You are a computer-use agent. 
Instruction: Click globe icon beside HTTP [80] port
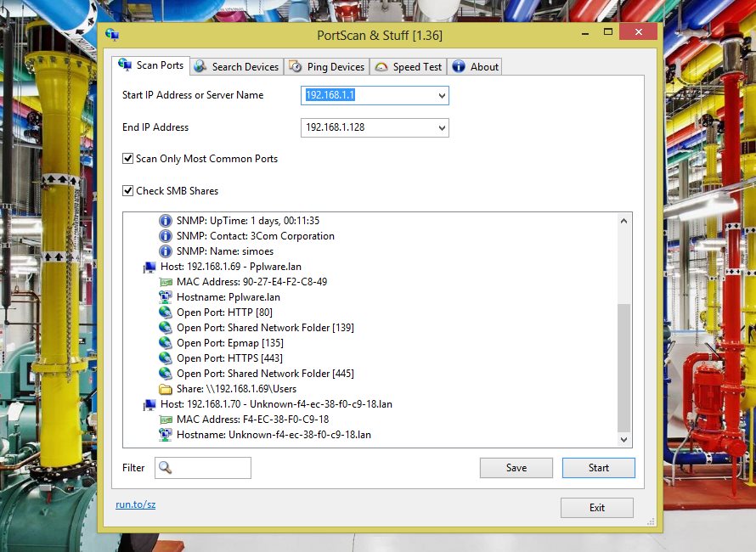[x=166, y=313]
